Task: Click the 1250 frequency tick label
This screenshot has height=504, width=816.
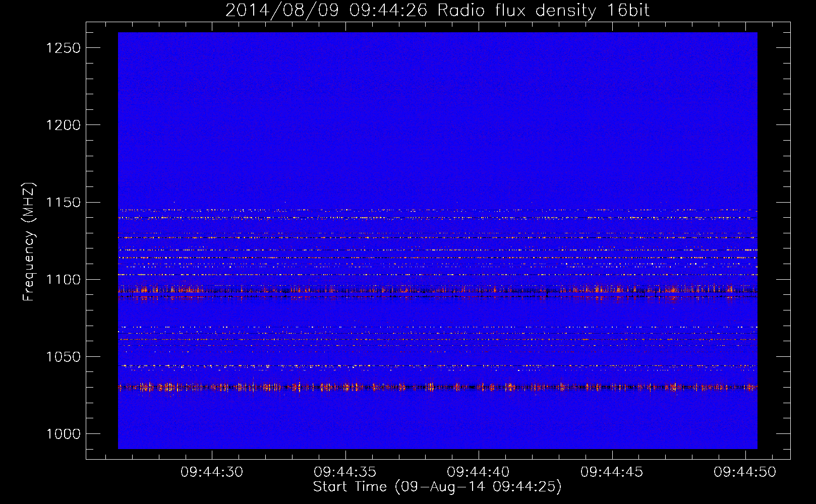Action: [64, 48]
